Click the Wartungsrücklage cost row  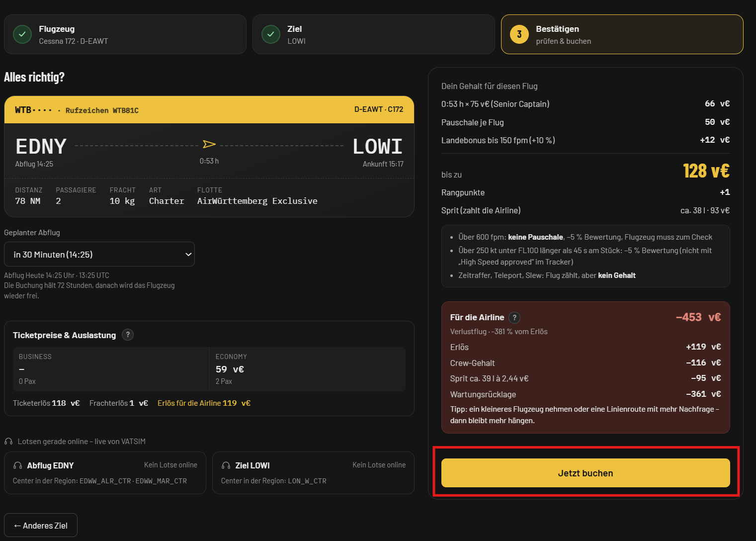[x=586, y=394]
